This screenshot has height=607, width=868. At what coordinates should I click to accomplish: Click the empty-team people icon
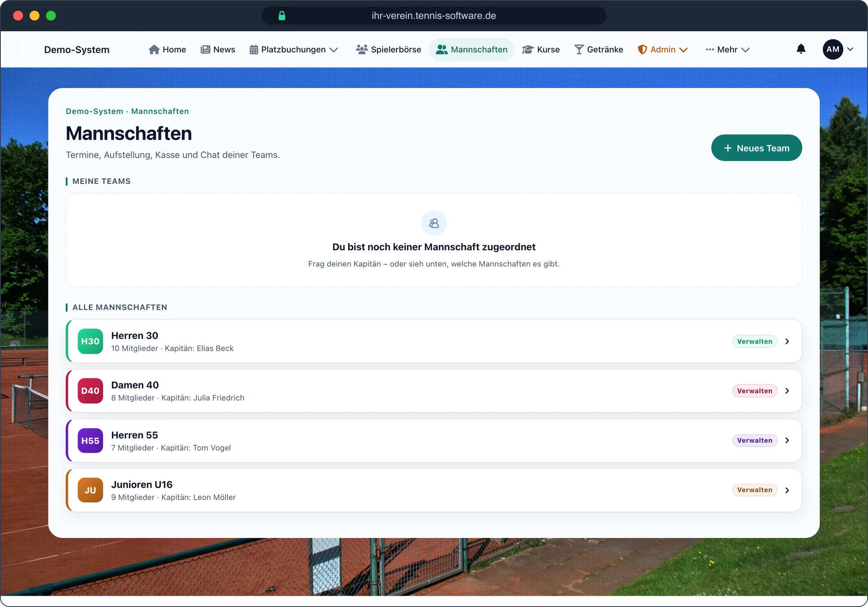434,223
